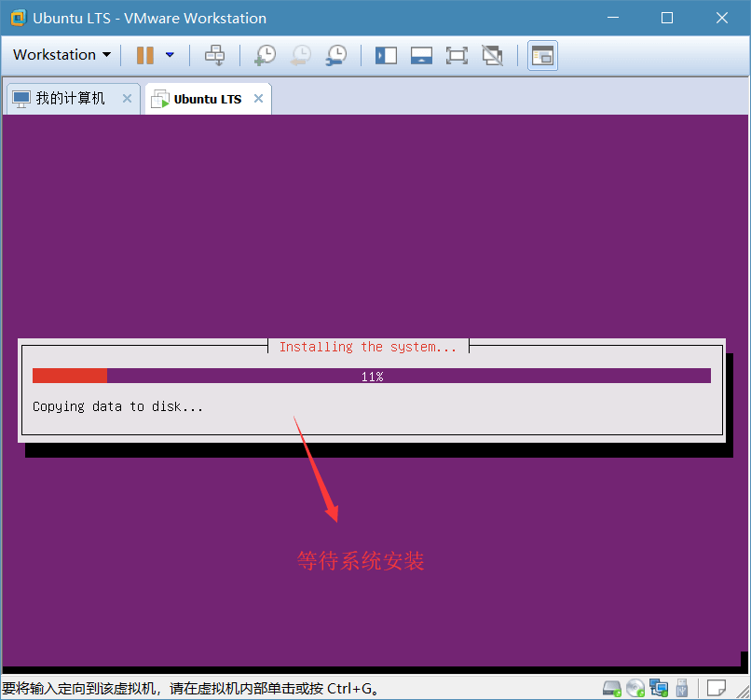Take a snapshot of the virtual machine
Screen dimensions: 751x700
265,55
